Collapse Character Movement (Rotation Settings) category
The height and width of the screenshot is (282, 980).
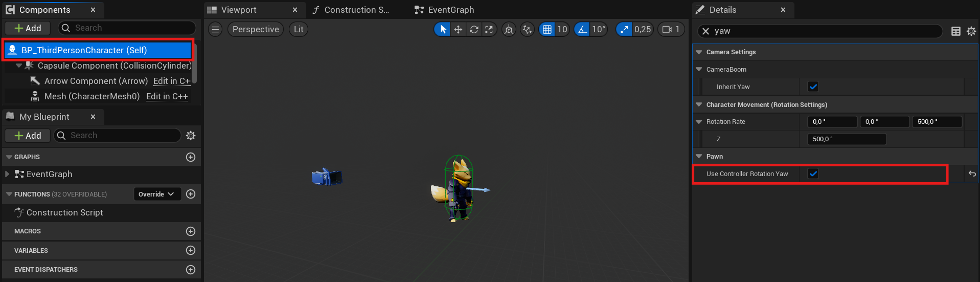[699, 104]
